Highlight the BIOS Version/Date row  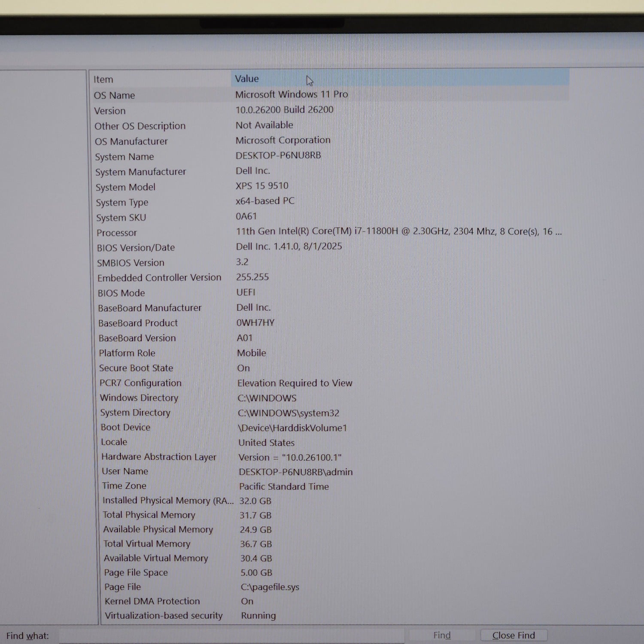[136, 248]
